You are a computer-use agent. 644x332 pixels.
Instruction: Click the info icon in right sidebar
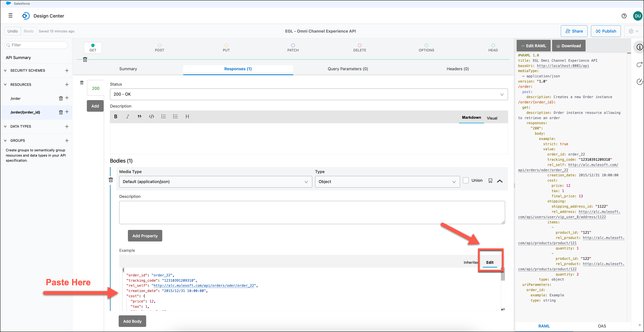click(x=639, y=47)
